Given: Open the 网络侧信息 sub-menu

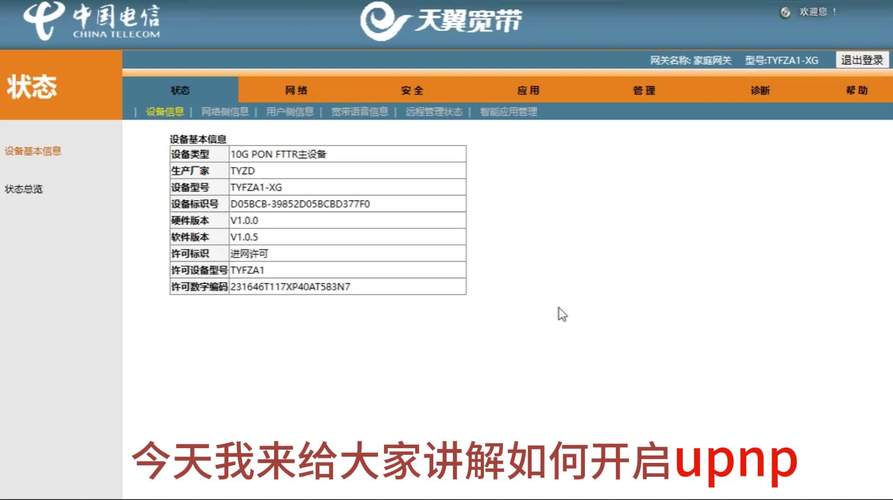Looking at the screenshot, I should tap(224, 112).
